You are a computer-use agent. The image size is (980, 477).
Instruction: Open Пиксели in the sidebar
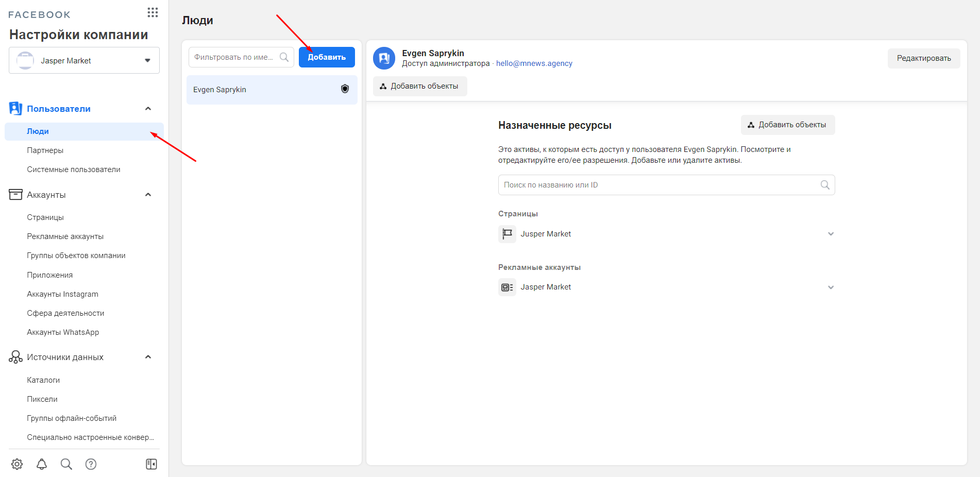pos(42,399)
